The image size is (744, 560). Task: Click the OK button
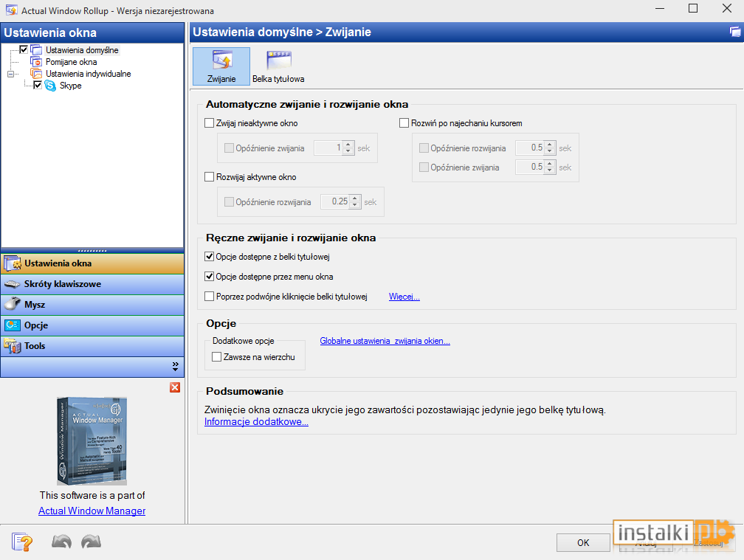[583, 543]
